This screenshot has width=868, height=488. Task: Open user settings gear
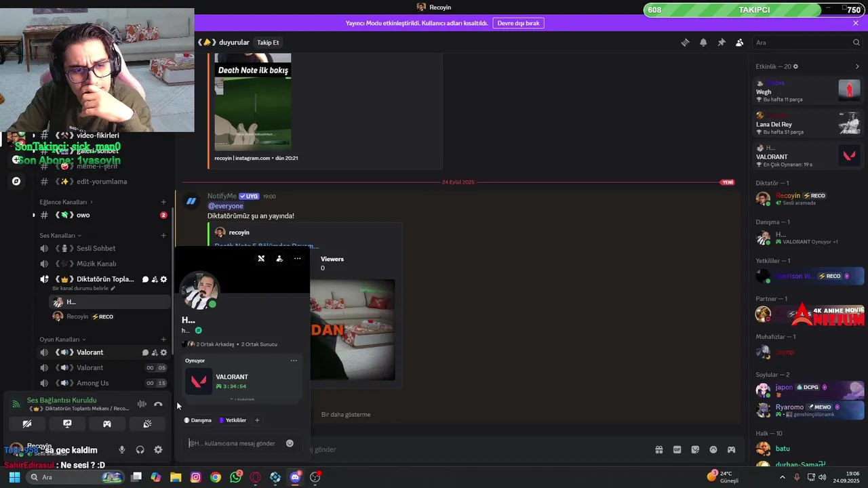(x=158, y=449)
